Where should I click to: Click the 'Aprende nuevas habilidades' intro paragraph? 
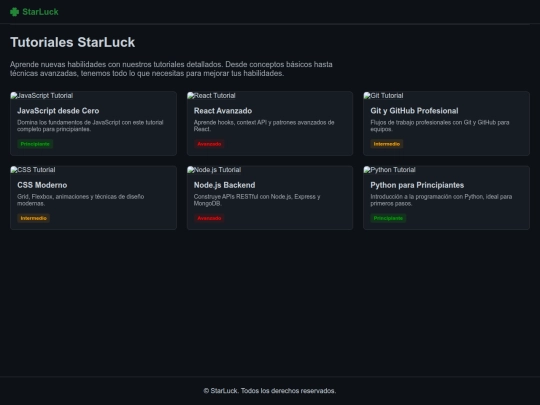[171, 69]
